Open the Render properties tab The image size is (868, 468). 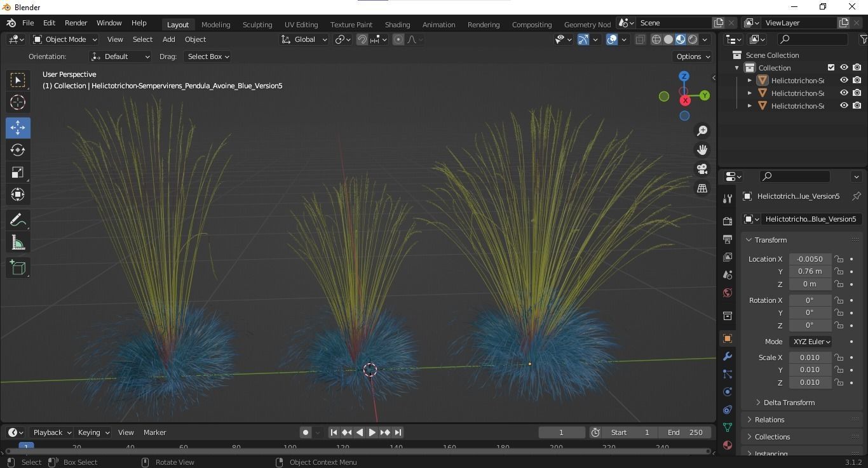pyautogui.click(x=728, y=221)
